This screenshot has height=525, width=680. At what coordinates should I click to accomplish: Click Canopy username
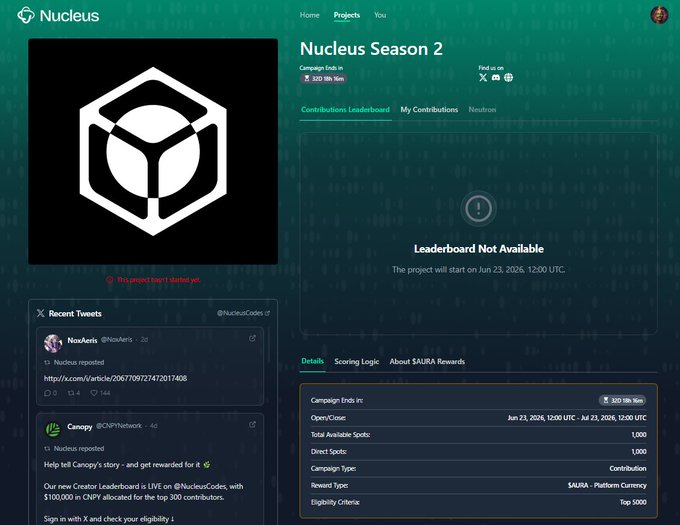coord(80,427)
